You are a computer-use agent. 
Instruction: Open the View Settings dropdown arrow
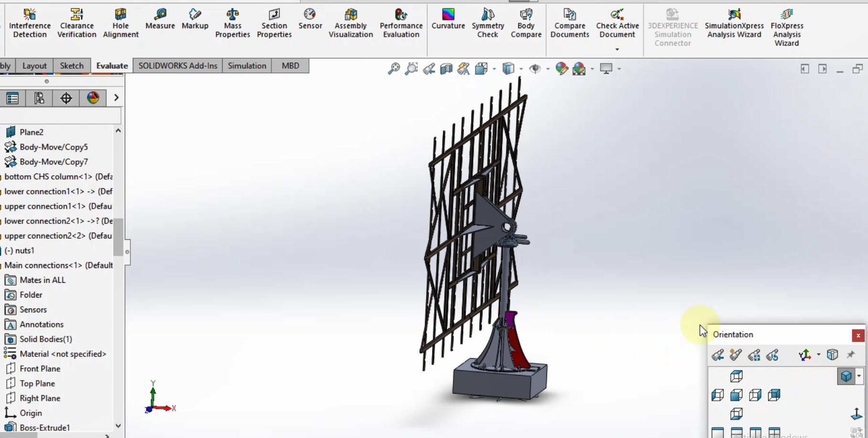tap(619, 69)
